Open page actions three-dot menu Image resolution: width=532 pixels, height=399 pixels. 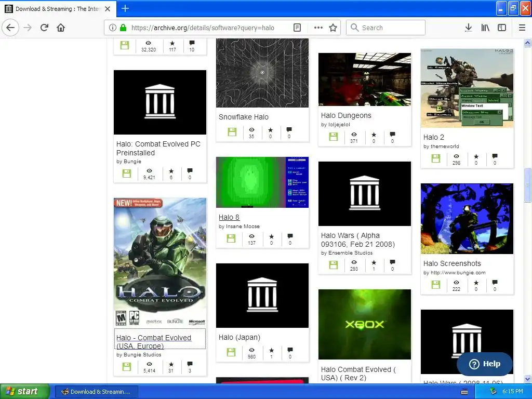318,28
